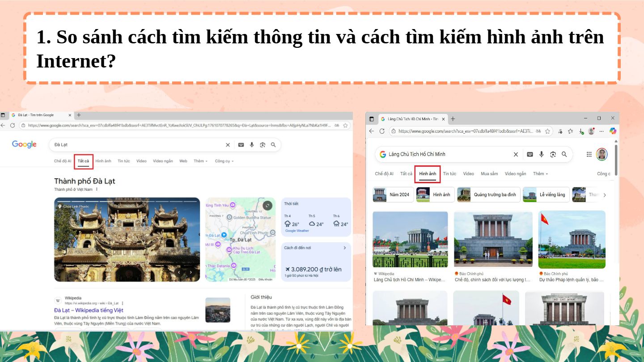The image size is (644, 362).
Task: Open the Copilot icon in Edge toolbar
Action: tap(613, 131)
